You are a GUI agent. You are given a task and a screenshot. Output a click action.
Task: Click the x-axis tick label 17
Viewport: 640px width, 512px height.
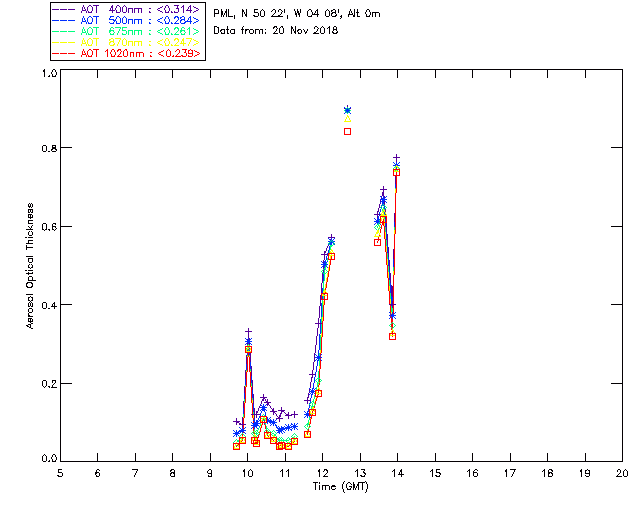click(x=510, y=473)
